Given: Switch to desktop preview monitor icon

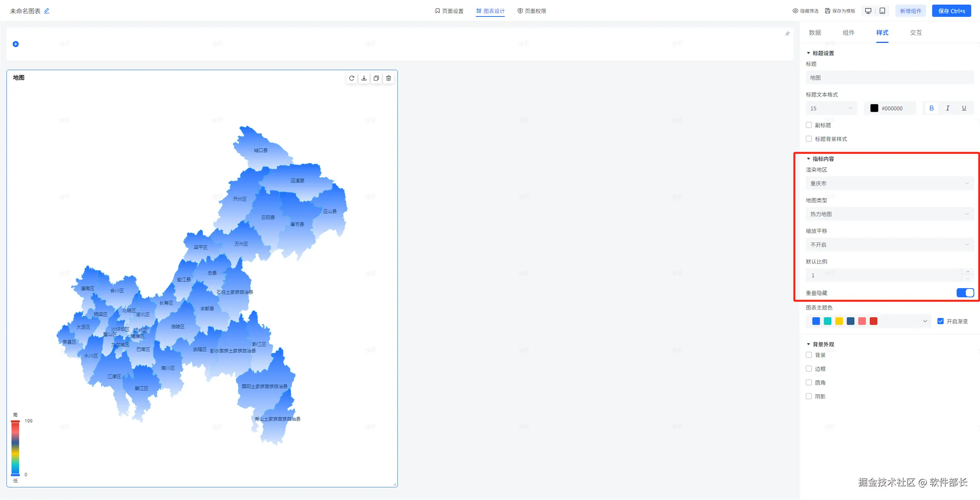Looking at the screenshot, I should pyautogui.click(x=868, y=11).
